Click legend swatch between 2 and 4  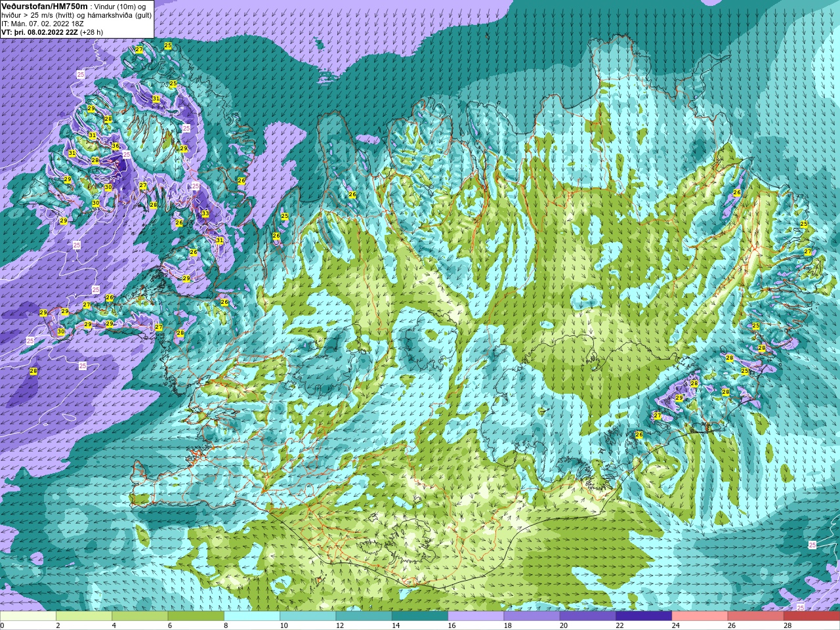coord(84,616)
